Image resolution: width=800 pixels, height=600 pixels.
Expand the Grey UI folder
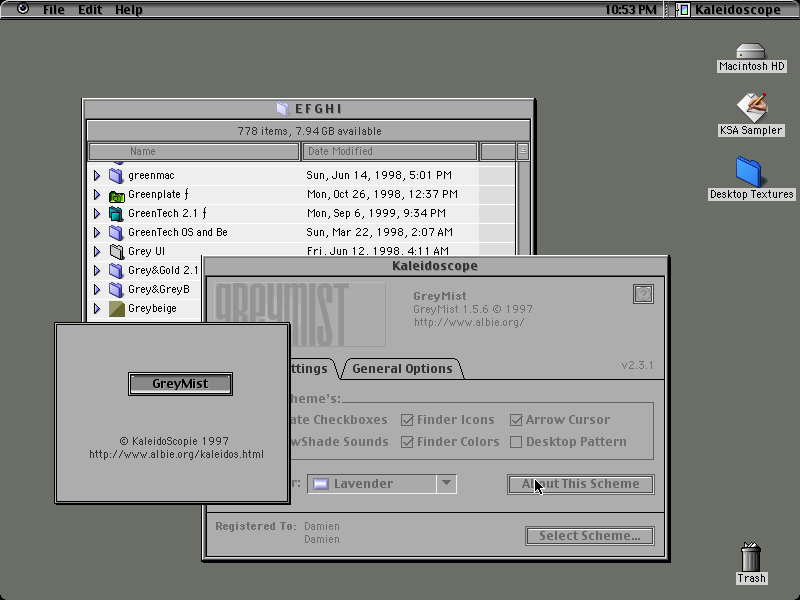pos(97,252)
